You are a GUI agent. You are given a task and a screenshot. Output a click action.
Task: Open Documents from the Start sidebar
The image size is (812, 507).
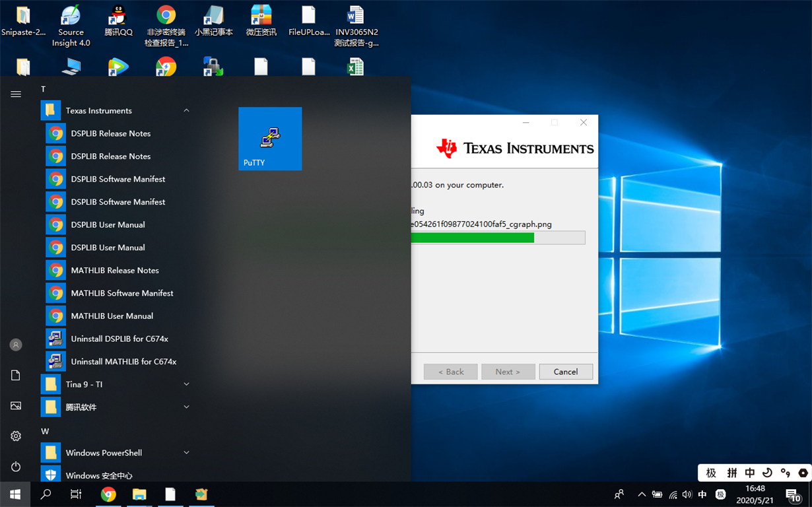pos(16,375)
